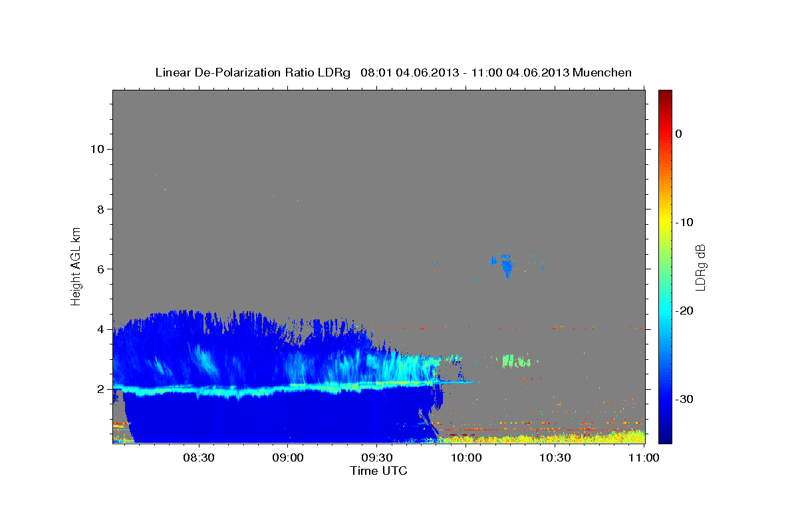Click the 'LDRg dB' colorbar label
The image size is (798, 532).
[x=700, y=267]
